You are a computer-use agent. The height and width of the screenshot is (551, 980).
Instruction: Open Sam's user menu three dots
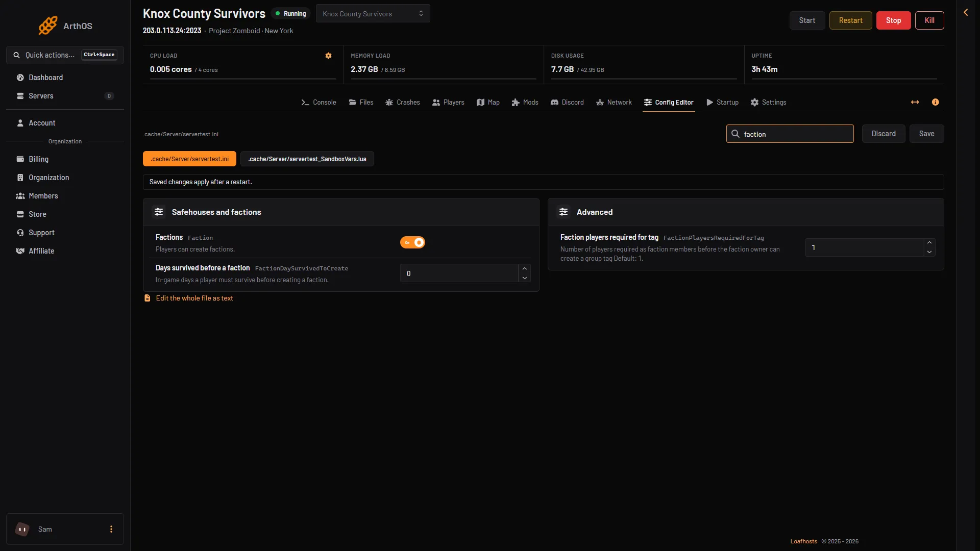[x=111, y=529]
